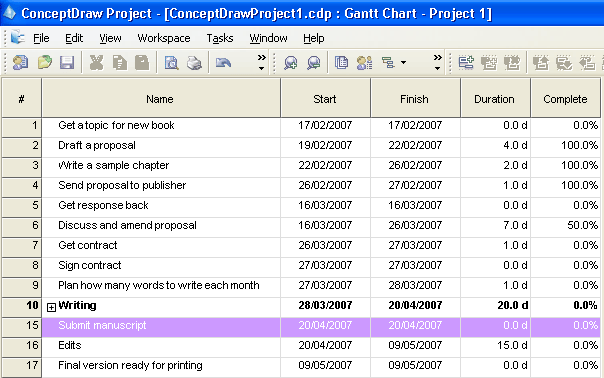Click the greyed task icon after Add task

pos(489,62)
